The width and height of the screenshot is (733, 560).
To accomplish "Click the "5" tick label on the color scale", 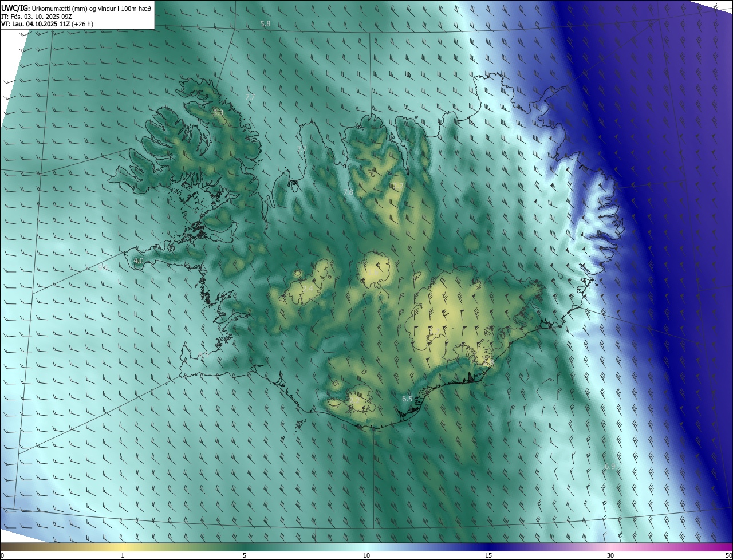I will click(x=245, y=556).
